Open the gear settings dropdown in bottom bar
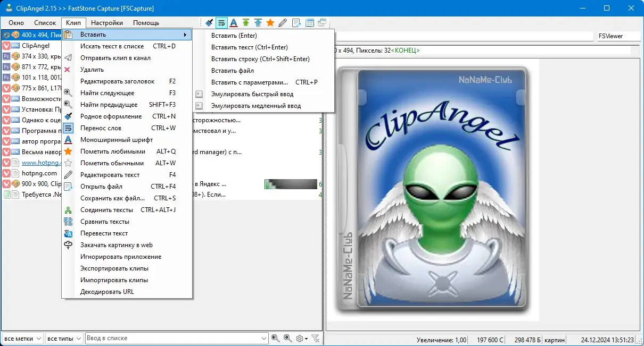This screenshot has width=644, height=346. (x=302, y=338)
